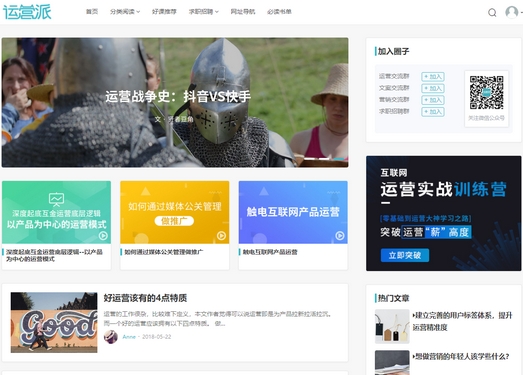
Task: Open 好课推荐 navigation item
Action: [164, 12]
